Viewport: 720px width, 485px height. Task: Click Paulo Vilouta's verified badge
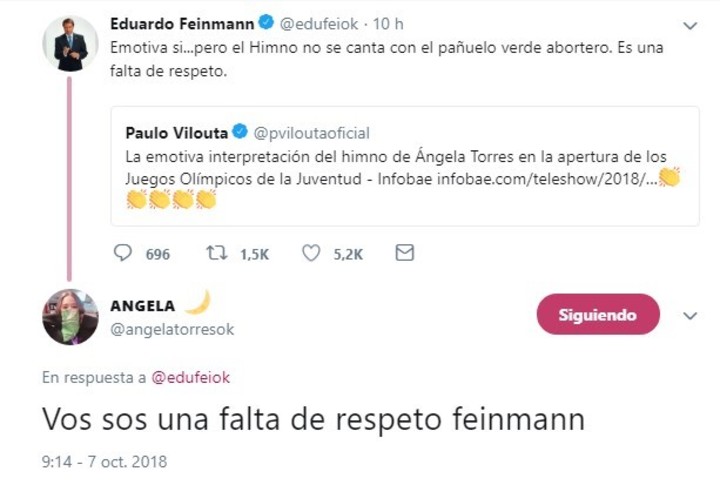(x=241, y=132)
